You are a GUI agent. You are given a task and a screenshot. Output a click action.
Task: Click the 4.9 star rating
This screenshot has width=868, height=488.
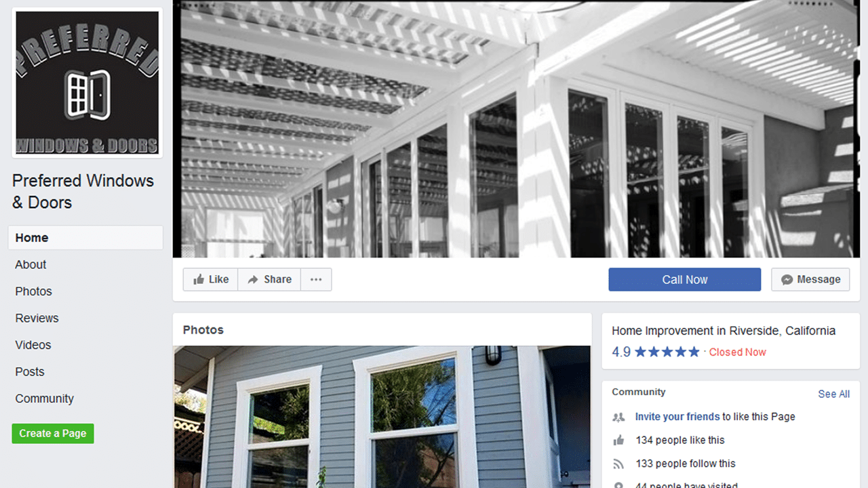(x=655, y=352)
